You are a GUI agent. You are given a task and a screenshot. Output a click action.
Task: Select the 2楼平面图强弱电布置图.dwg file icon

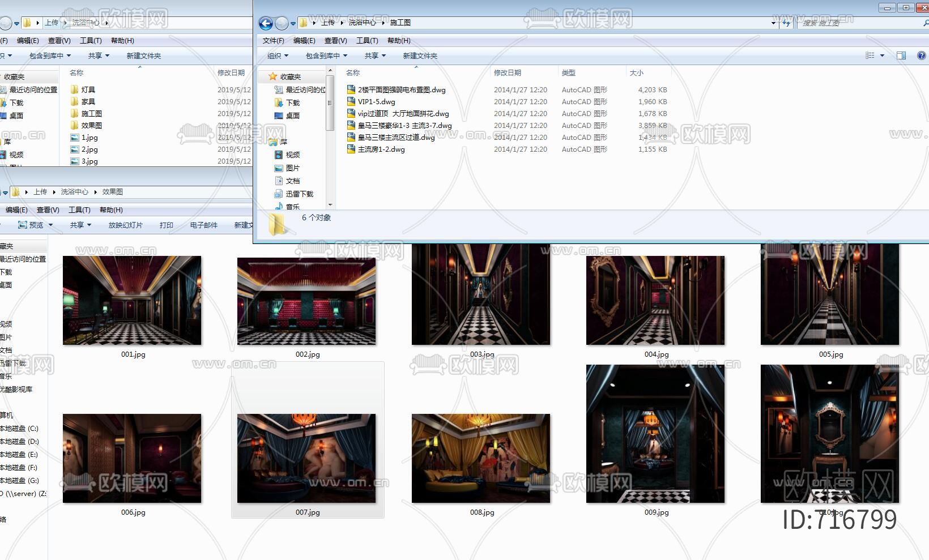tap(351, 89)
